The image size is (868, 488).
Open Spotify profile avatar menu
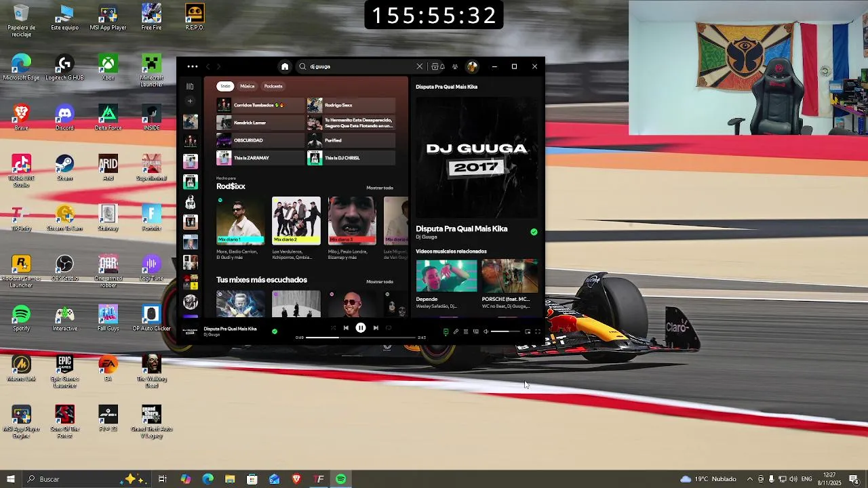(x=472, y=66)
